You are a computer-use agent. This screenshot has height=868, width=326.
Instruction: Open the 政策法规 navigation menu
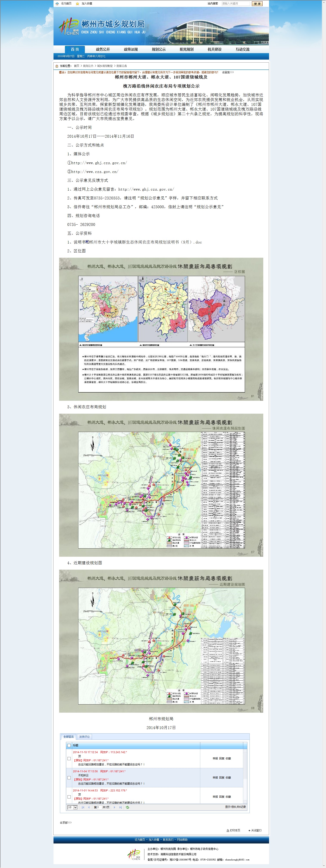coord(131,49)
